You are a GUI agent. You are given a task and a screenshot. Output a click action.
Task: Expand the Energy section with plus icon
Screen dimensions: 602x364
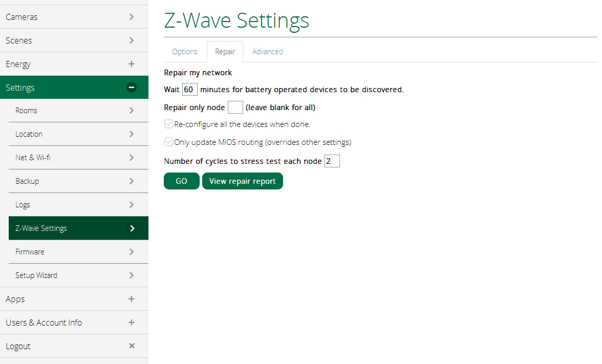(x=132, y=64)
